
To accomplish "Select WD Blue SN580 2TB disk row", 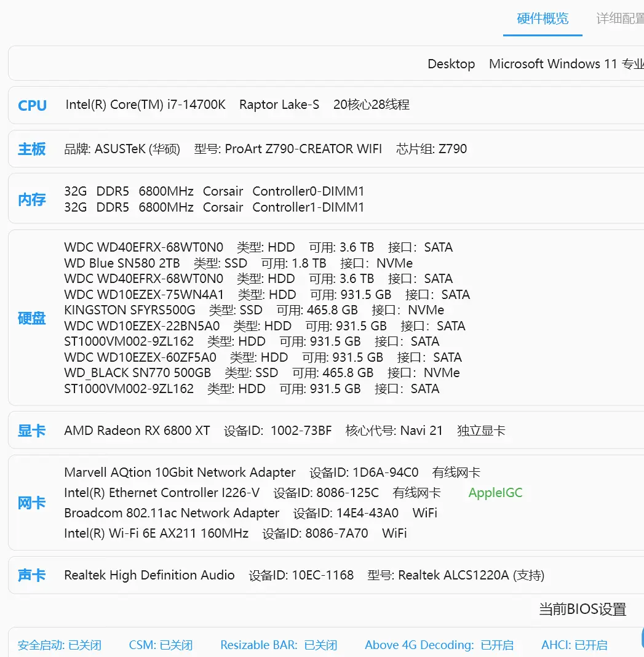I will 239,263.
